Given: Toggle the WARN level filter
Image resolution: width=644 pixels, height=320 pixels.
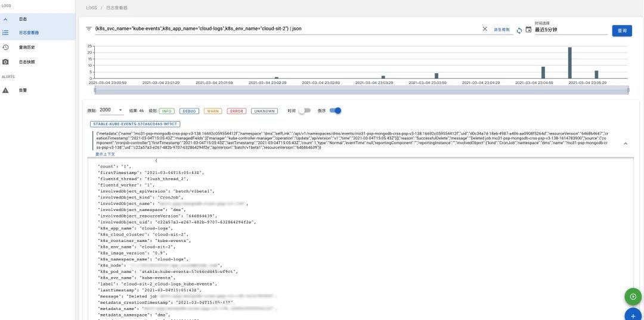Looking at the screenshot, I should coord(213,111).
